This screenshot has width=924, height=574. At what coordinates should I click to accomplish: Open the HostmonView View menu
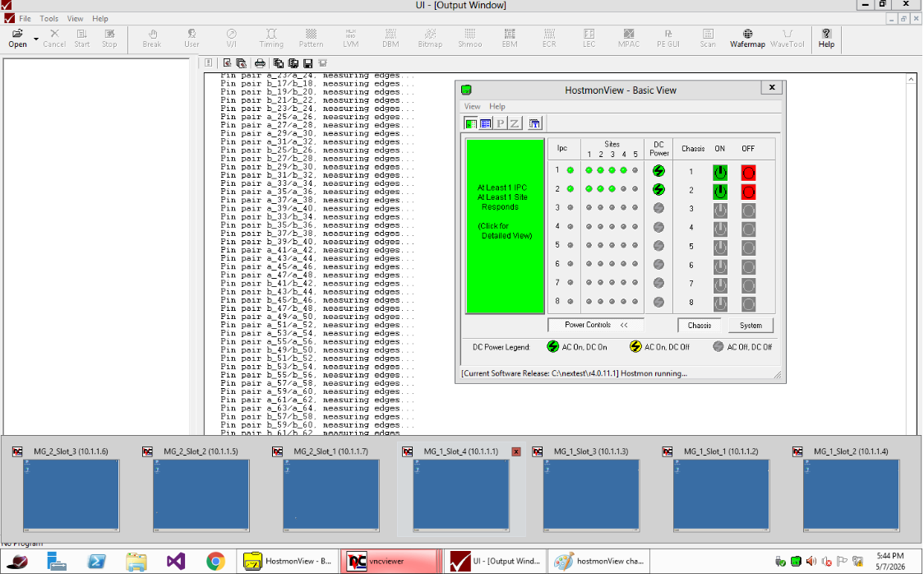point(472,106)
